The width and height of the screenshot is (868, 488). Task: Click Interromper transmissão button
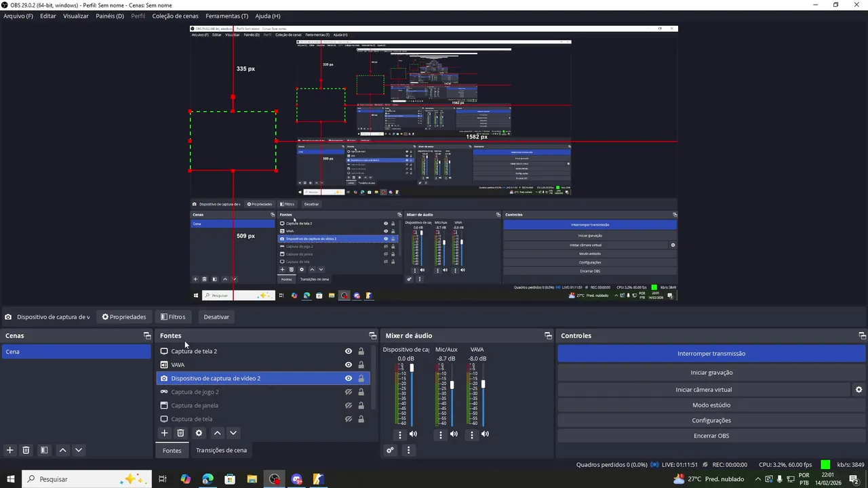(711, 353)
